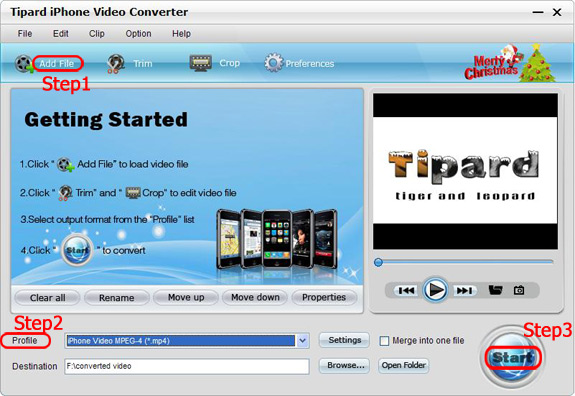The image size is (575, 396).
Task: Enable Merge into one file checkbox
Action: [384, 341]
